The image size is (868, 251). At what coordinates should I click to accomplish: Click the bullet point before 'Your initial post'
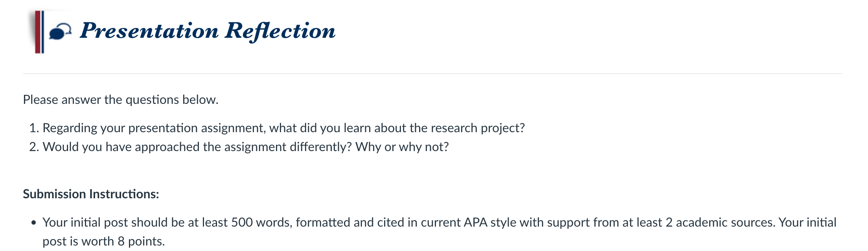[x=34, y=223]
